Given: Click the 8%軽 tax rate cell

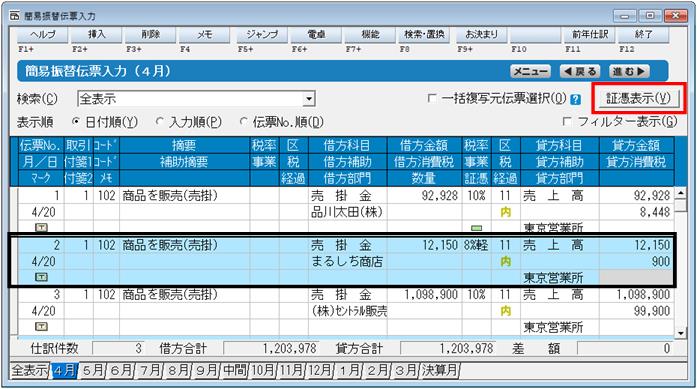Looking at the screenshot, I should tap(476, 245).
